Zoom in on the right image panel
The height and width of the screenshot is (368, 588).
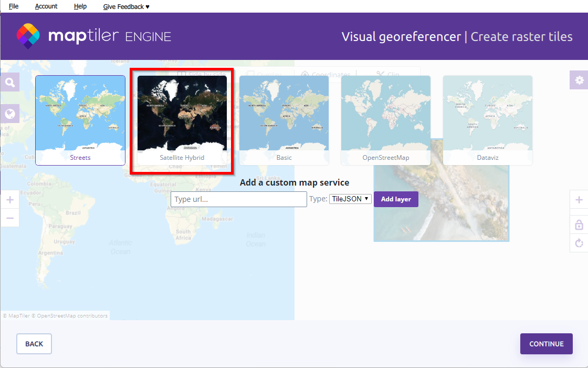click(x=579, y=200)
